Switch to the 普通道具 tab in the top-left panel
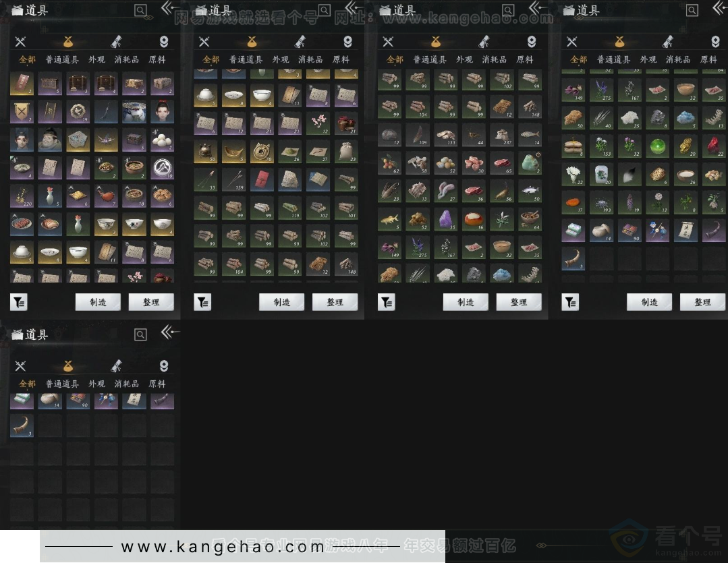 pos(62,59)
